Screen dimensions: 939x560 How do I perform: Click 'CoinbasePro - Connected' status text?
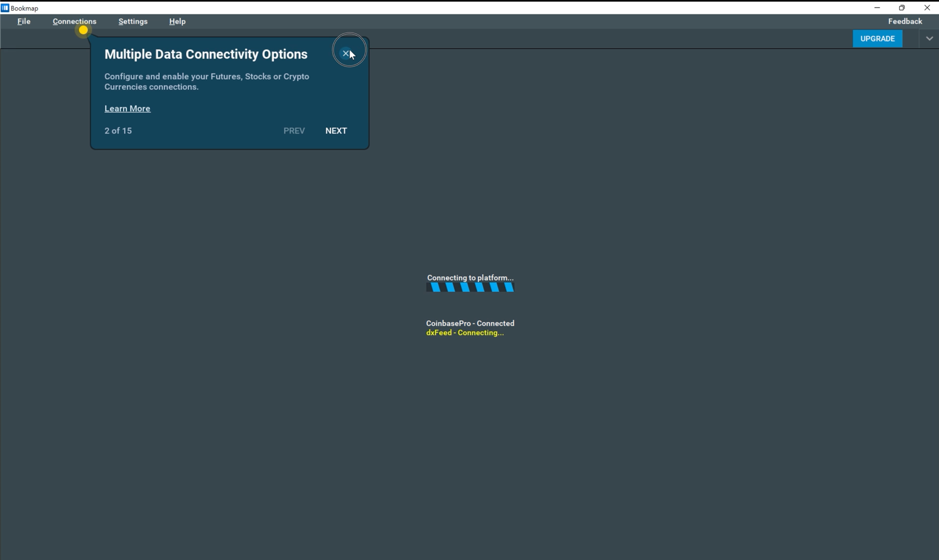[470, 323]
